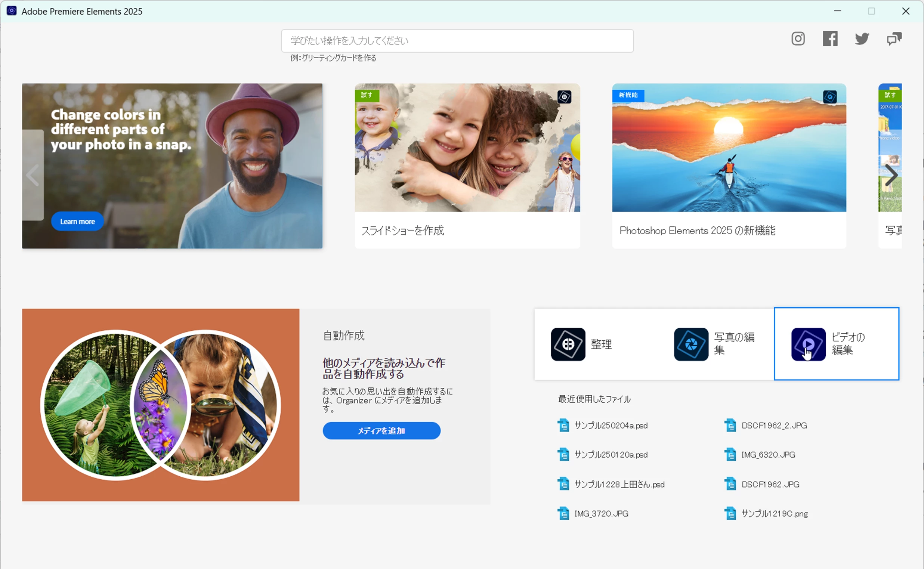
Task: Open recent file DSCF1962_2.JPG
Action: click(x=774, y=426)
